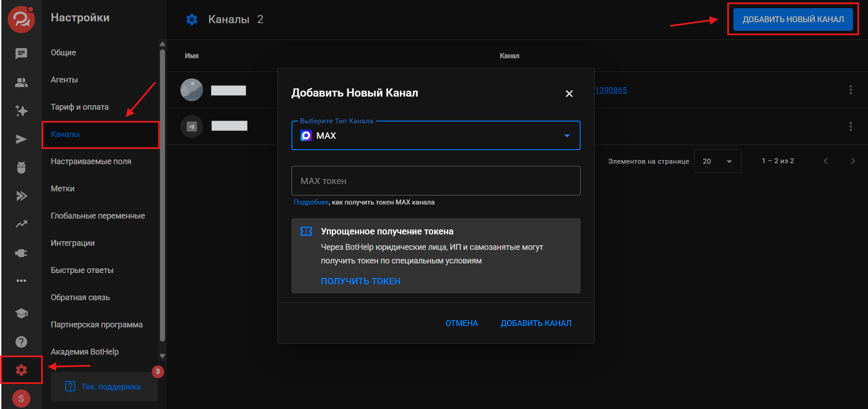Open the automation double-chevron icon
The image size is (868, 409).
tap(21, 196)
